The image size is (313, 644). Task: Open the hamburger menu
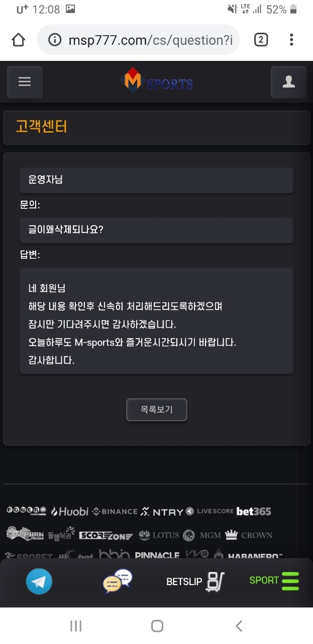click(25, 82)
